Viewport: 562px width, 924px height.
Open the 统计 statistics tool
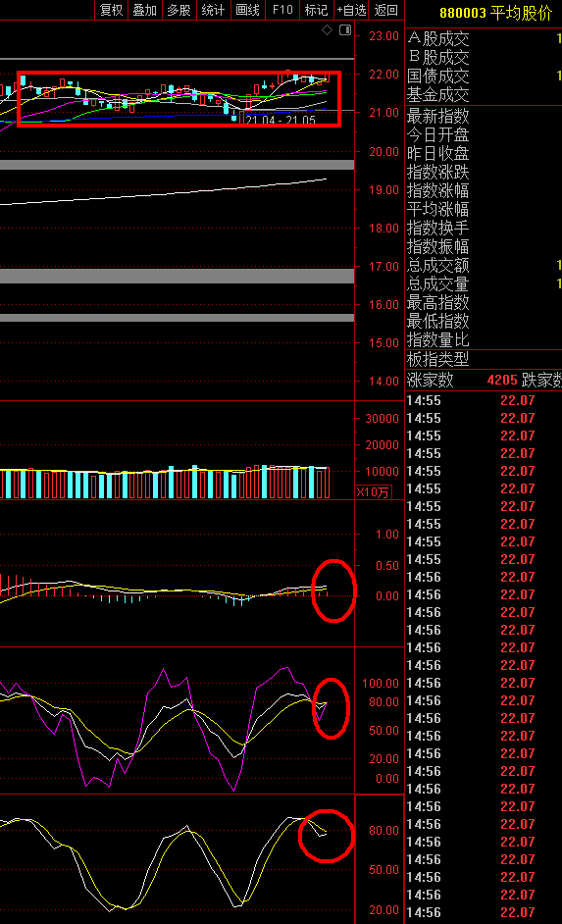213,10
